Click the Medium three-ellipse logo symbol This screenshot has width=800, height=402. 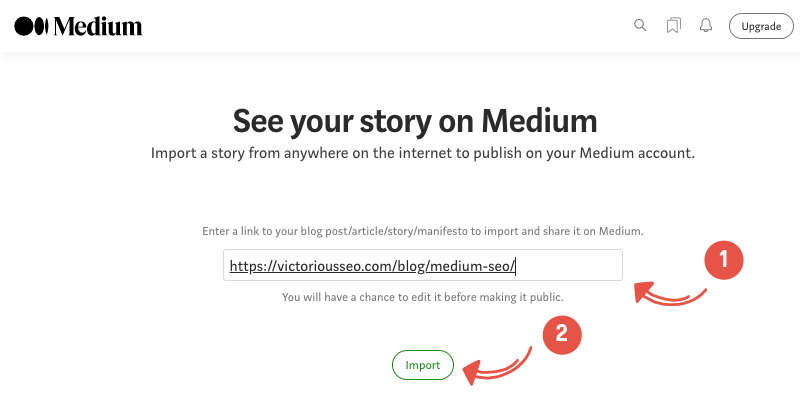coord(31,26)
